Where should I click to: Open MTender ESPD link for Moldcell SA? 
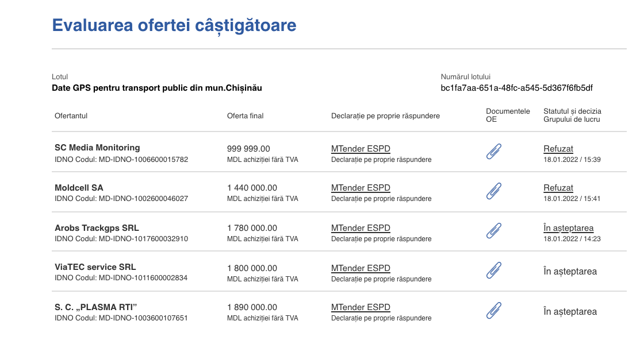(x=361, y=188)
